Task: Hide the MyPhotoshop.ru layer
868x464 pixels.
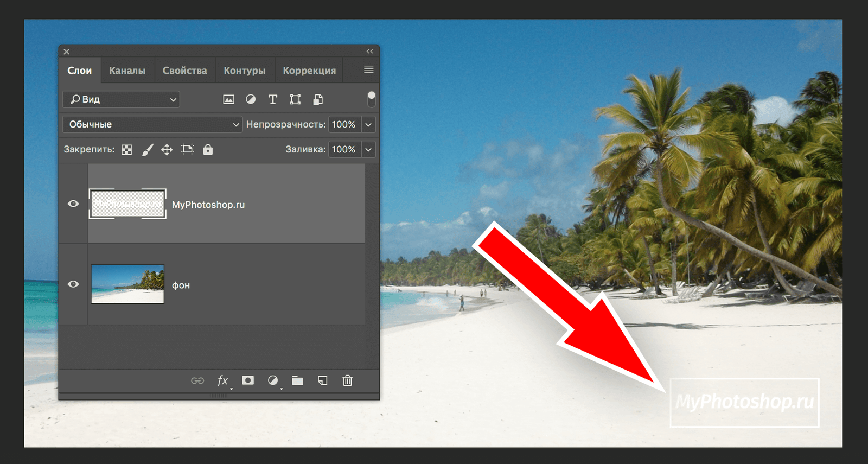Action: tap(73, 204)
